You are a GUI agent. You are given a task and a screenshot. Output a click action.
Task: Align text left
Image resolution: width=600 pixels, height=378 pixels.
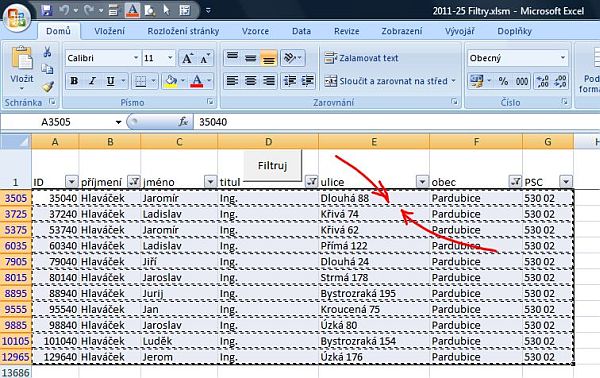click(x=232, y=81)
